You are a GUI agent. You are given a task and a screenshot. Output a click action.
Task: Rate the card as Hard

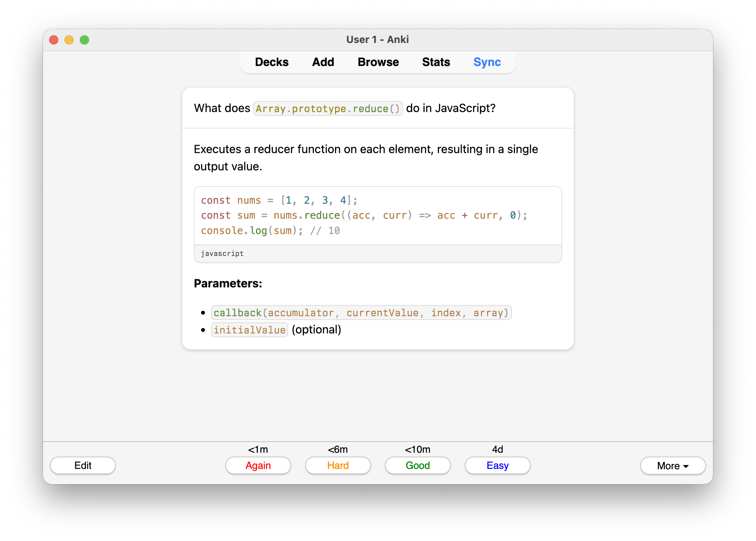pos(338,465)
